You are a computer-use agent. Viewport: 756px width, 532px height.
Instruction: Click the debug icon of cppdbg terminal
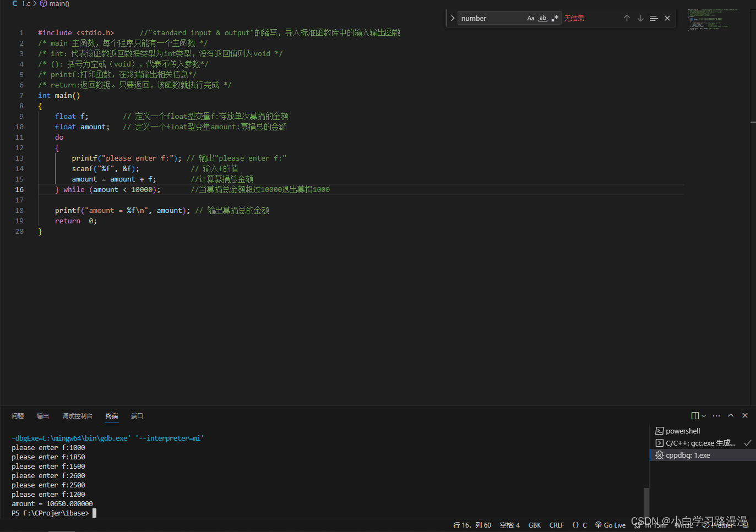(659, 455)
